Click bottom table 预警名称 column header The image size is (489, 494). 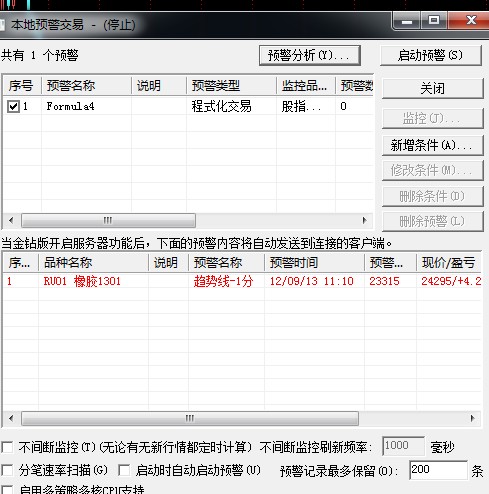(227, 263)
